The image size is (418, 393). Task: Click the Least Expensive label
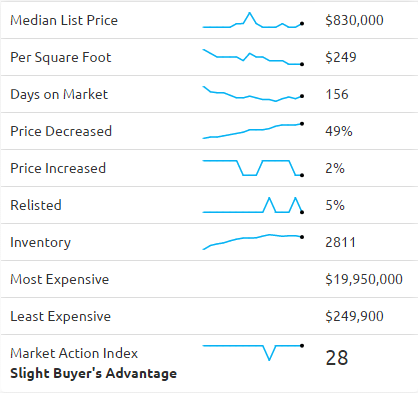pos(60,316)
